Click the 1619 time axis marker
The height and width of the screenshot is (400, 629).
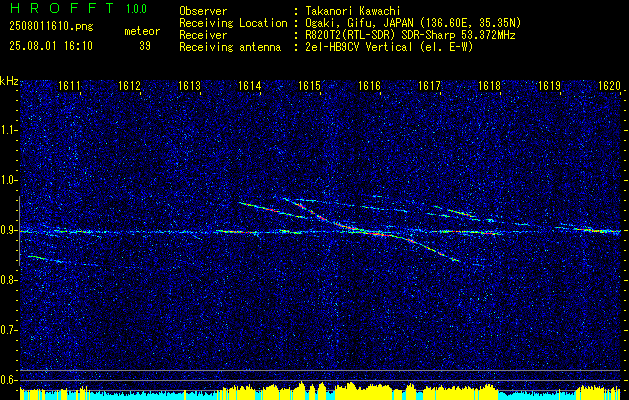coord(550,86)
